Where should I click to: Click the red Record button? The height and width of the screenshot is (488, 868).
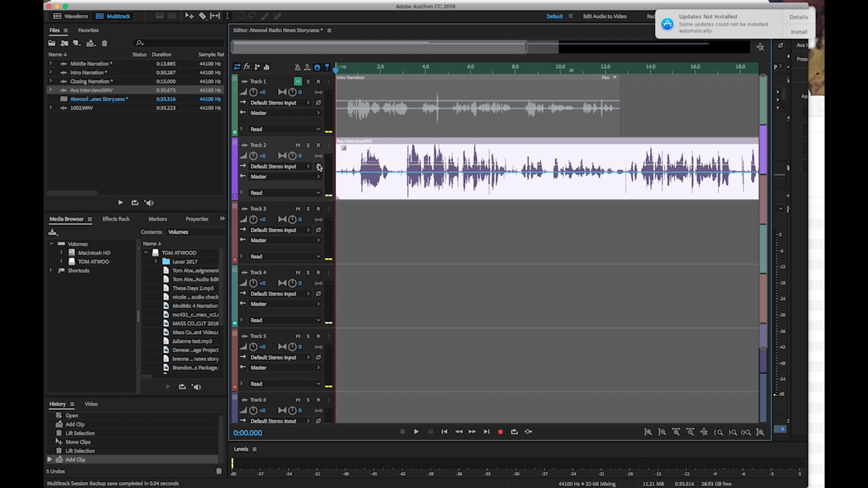point(500,432)
